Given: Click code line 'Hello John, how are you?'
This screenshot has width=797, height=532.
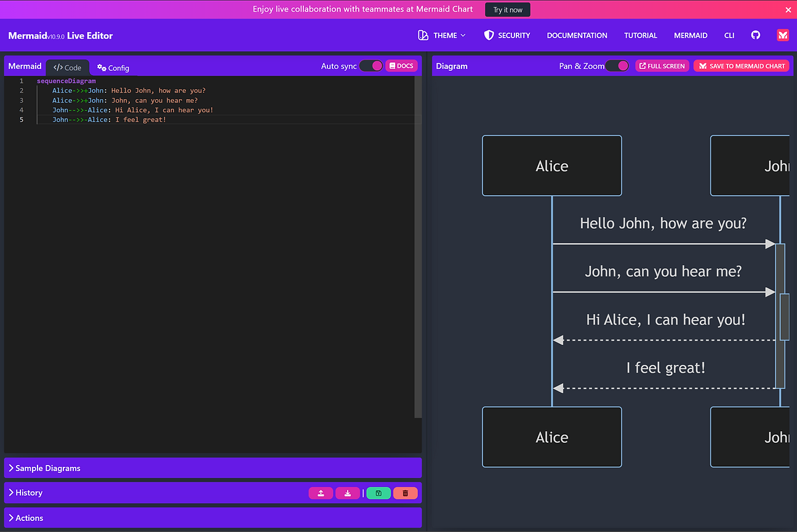Looking at the screenshot, I should tap(129, 90).
